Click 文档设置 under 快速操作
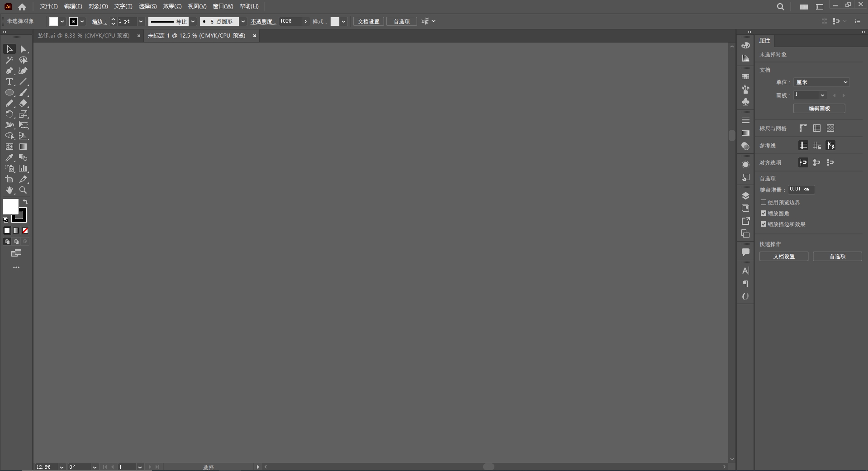Image resolution: width=868 pixels, height=471 pixels. [x=784, y=257]
